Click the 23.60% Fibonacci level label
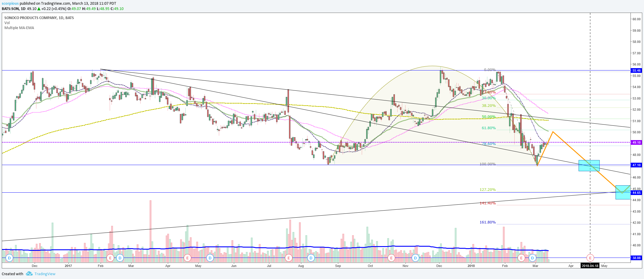Screen dimensions: 644x279 pyautogui.click(x=489, y=92)
